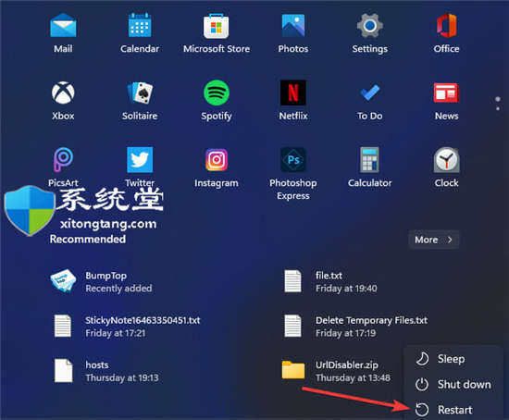Viewport: 509px width, 420px height.
Task: Expand Recommended with the More button
Action: [x=434, y=240]
